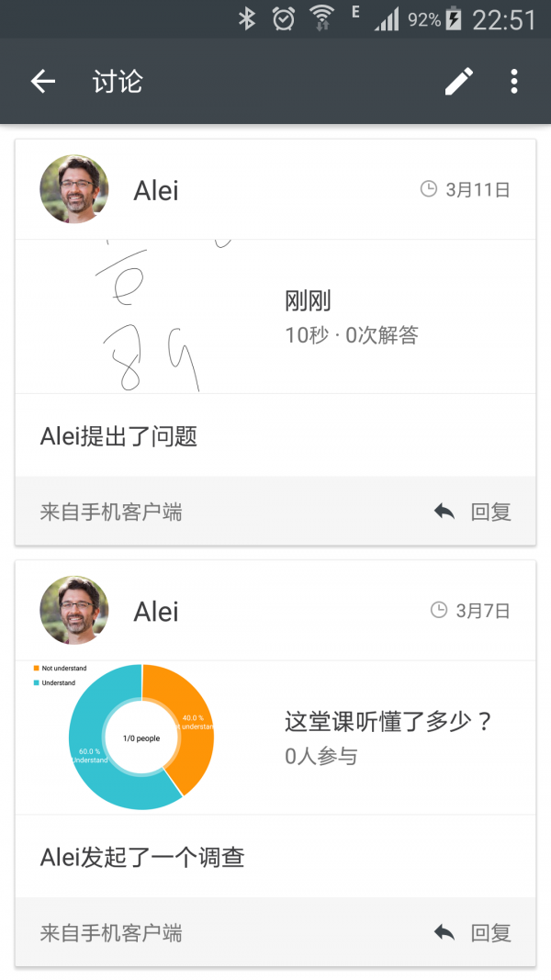Image resolution: width=551 pixels, height=980 pixels.
Task: Open the 讨论 title menu
Action: [117, 81]
